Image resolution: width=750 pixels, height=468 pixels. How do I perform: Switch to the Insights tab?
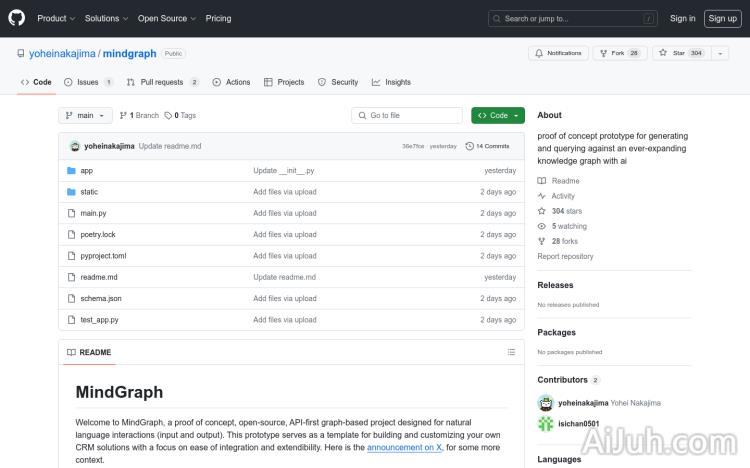click(391, 82)
